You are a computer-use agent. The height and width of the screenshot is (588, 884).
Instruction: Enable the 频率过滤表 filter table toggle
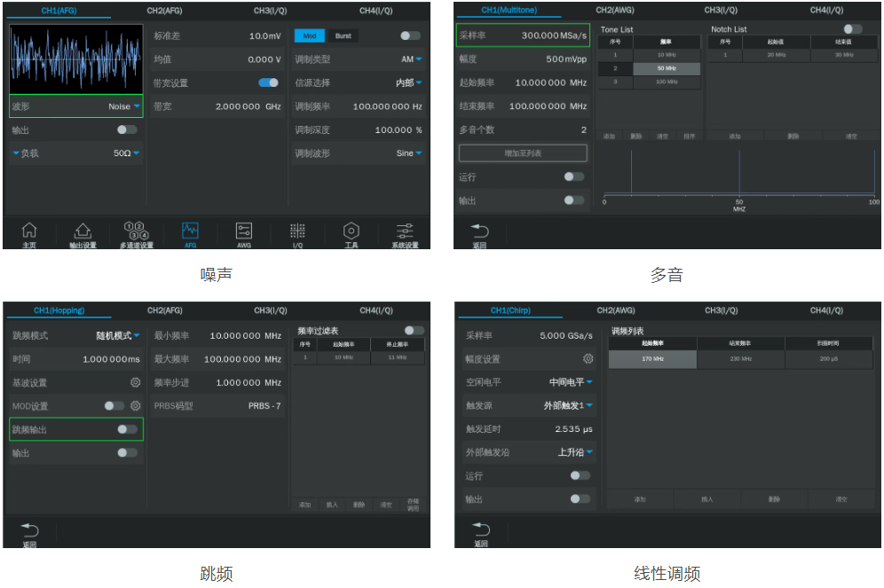[414, 330]
